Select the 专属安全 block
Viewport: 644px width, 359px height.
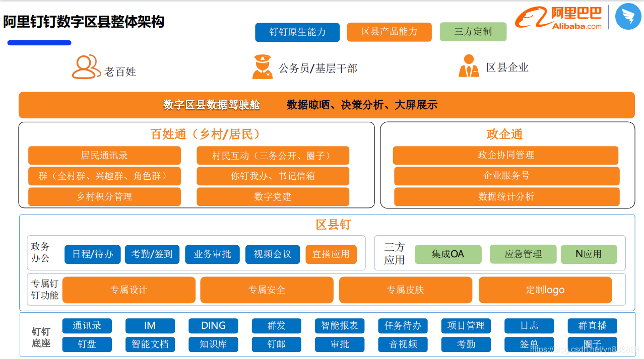coord(267,290)
